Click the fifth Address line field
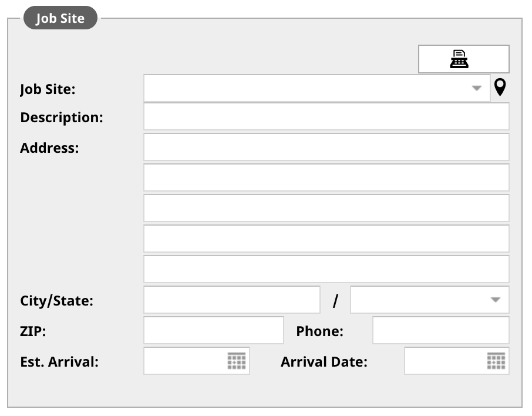Viewport: 532px width, 416px height. (326, 269)
